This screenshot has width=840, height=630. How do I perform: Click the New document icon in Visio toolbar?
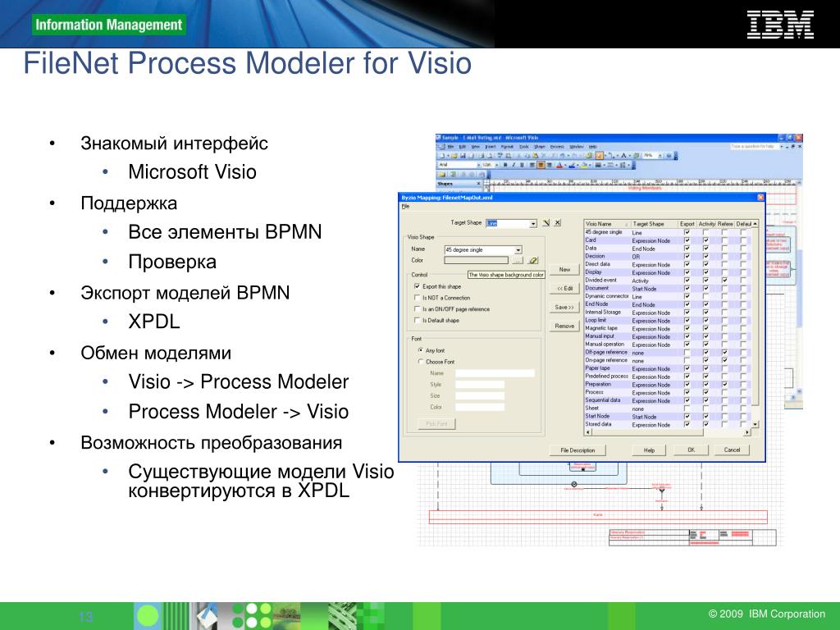click(442, 155)
